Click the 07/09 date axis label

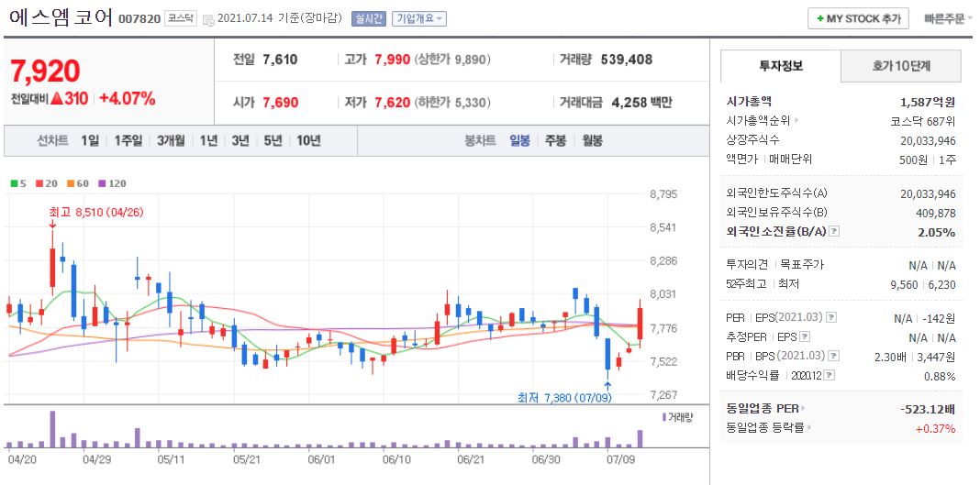point(620,460)
